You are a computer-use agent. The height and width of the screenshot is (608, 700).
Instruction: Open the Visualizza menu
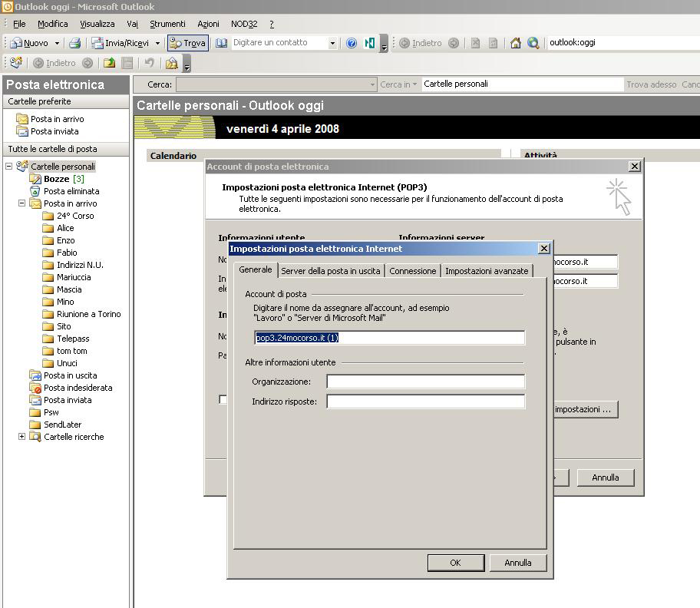[x=97, y=24]
